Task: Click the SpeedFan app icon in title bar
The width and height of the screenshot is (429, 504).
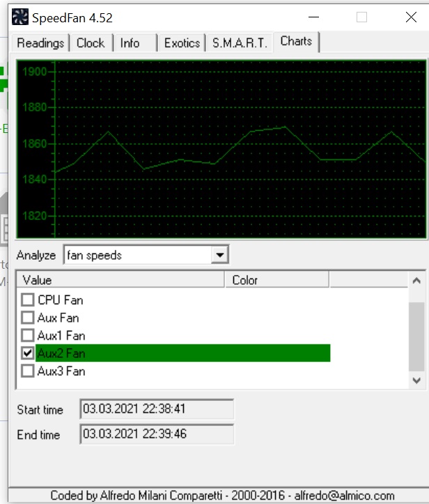Action: (x=20, y=17)
